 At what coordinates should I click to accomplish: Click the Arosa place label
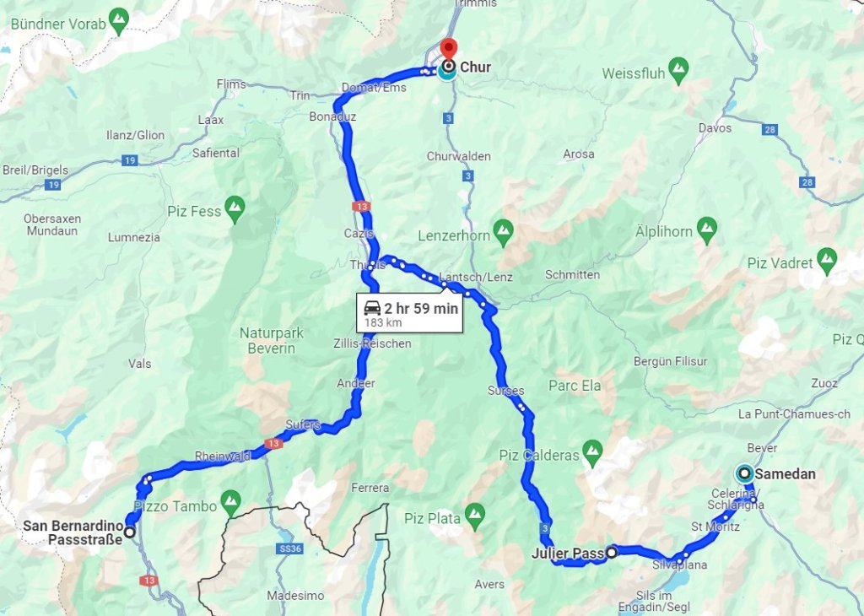(579, 154)
